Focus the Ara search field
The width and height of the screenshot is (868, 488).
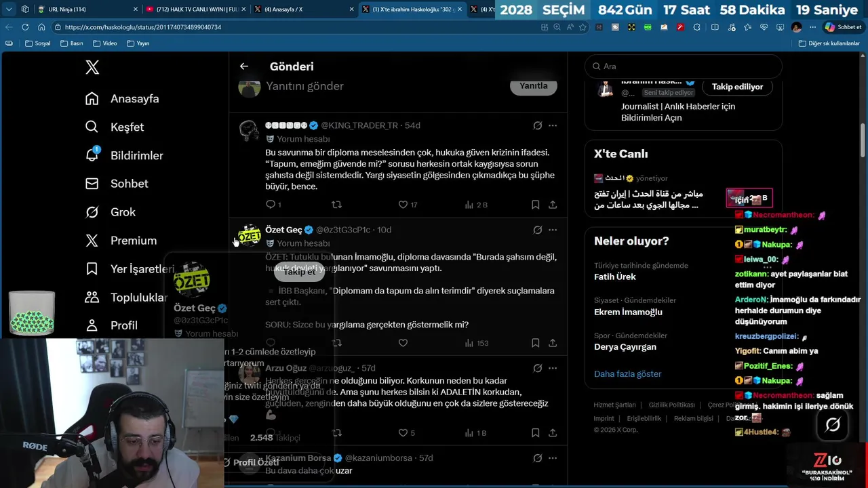(x=684, y=66)
